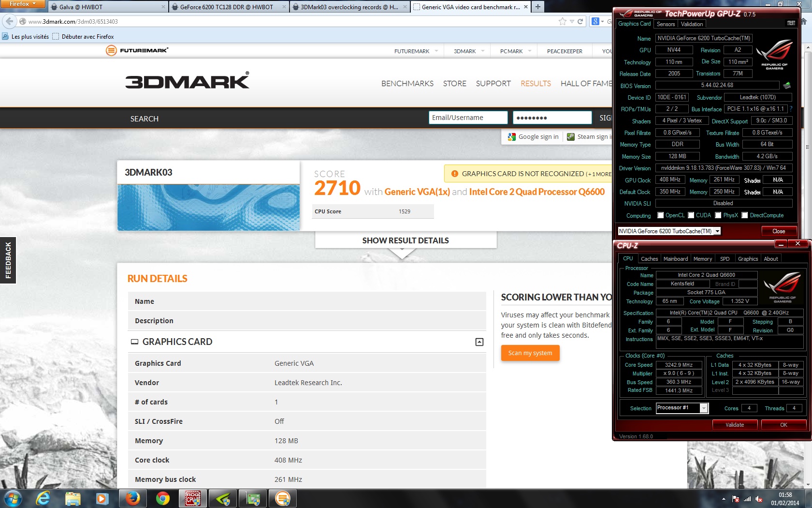Open SPD tab in CPU-Z
Viewport: 812px width, 508px height.
tap(725, 259)
